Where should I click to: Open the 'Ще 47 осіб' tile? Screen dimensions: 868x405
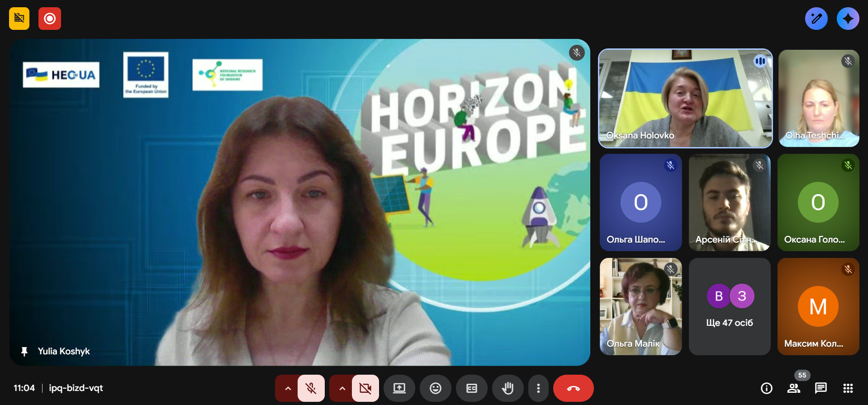pos(729,306)
